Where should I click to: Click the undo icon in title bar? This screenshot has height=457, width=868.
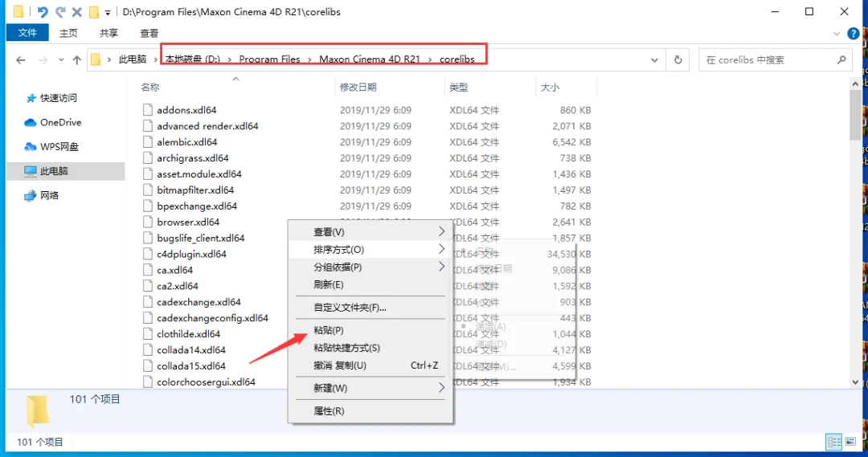pos(43,11)
